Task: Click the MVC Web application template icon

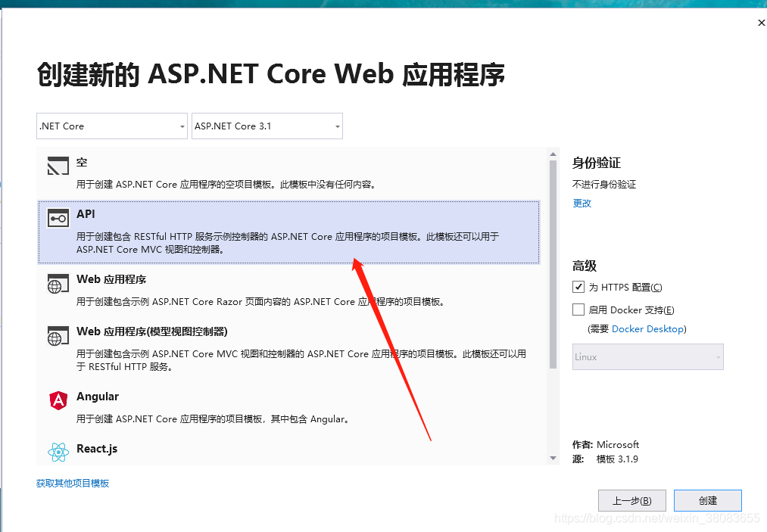Action: coord(58,335)
